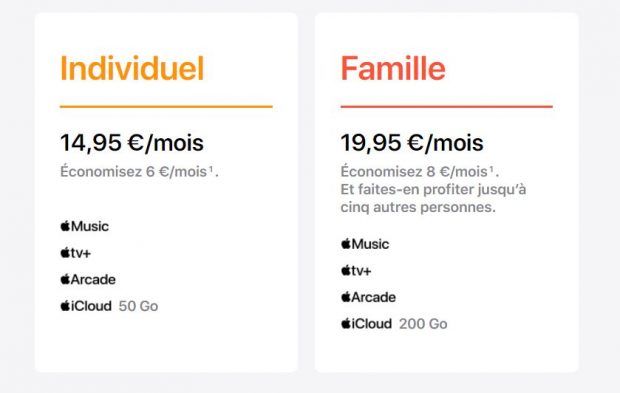620x393 pixels.
Task: Click the iCloud logo next to 200 Go
Action: coord(367,323)
